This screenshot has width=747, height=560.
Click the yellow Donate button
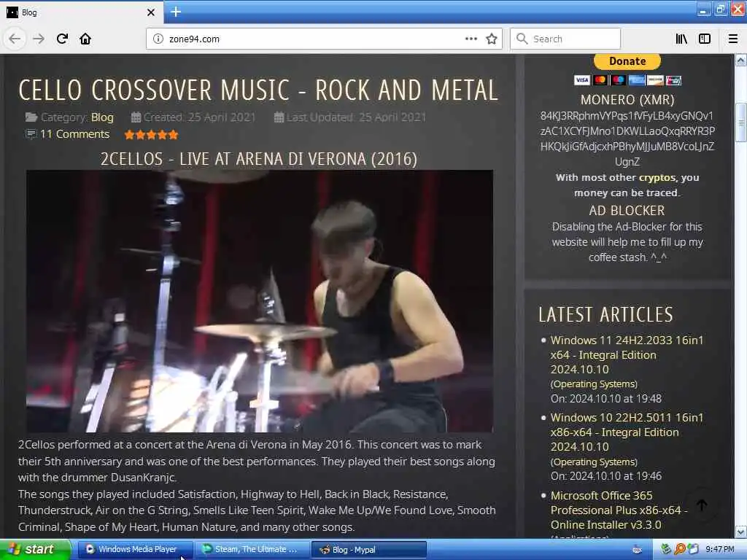pos(627,61)
